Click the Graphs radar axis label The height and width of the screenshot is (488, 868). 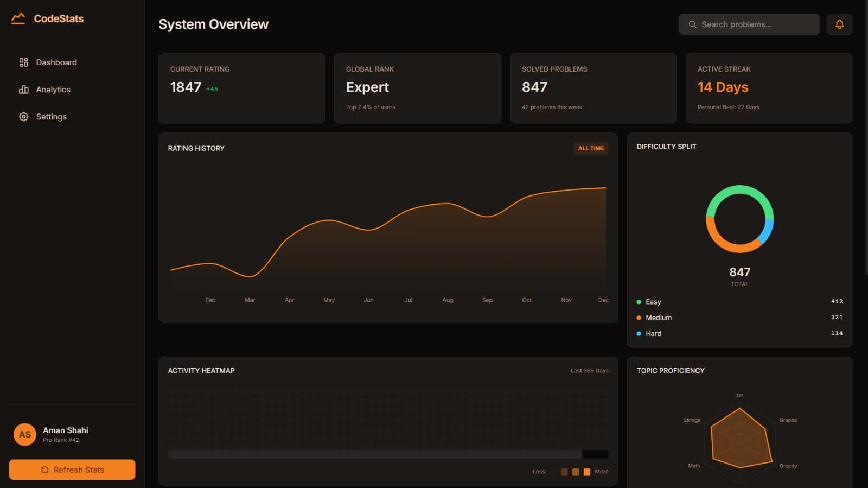click(x=788, y=420)
